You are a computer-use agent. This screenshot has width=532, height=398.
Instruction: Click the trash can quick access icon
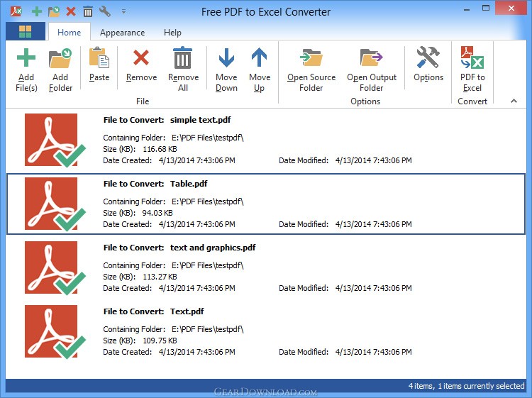[x=88, y=11]
